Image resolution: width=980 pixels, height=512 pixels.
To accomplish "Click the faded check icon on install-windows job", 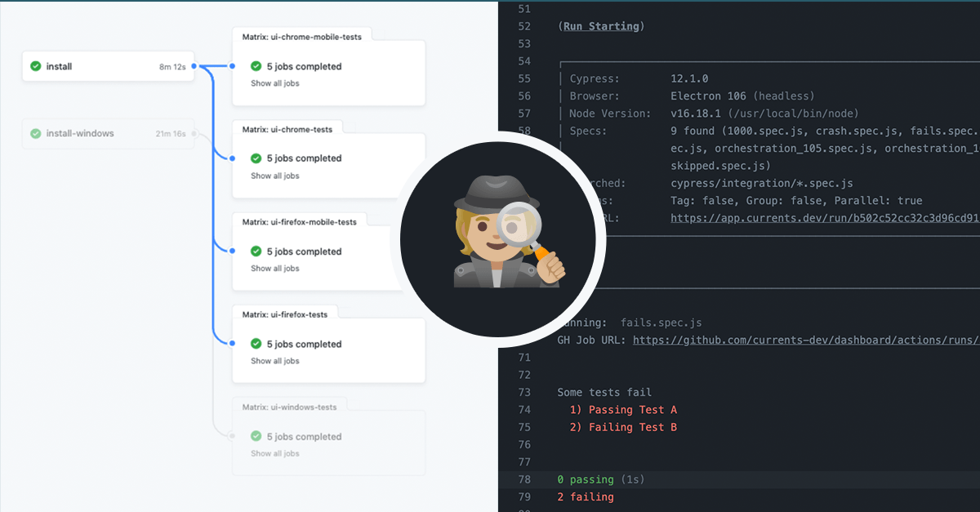I will pos(35,133).
